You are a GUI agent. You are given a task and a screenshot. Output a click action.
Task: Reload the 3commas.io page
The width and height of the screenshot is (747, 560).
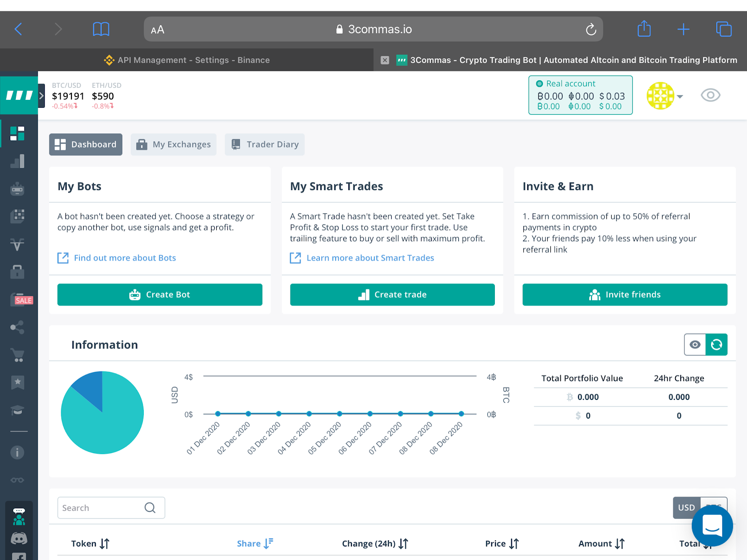coord(591,29)
